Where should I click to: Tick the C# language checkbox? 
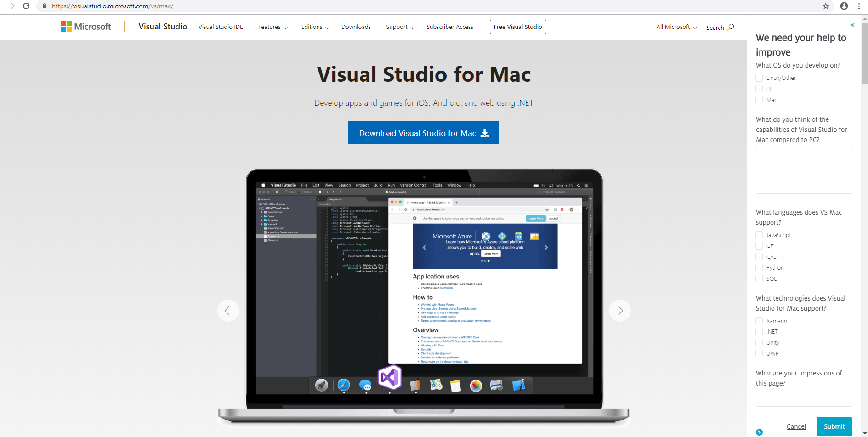pos(759,246)
